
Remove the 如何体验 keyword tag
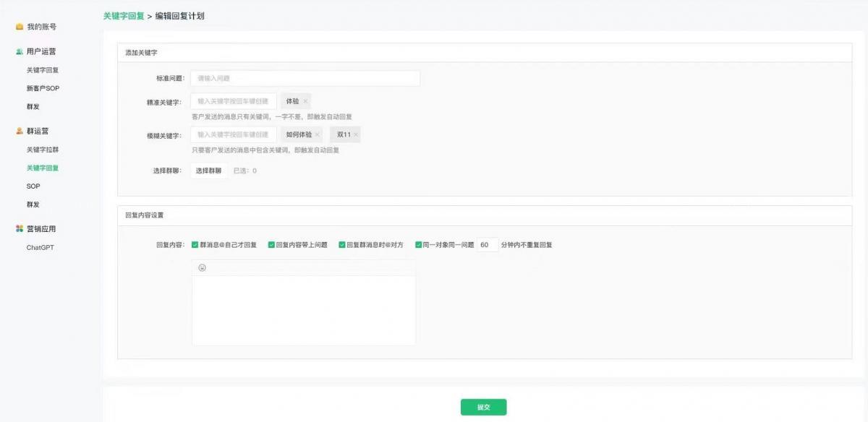pyautogui.click(x=317, y=134)
